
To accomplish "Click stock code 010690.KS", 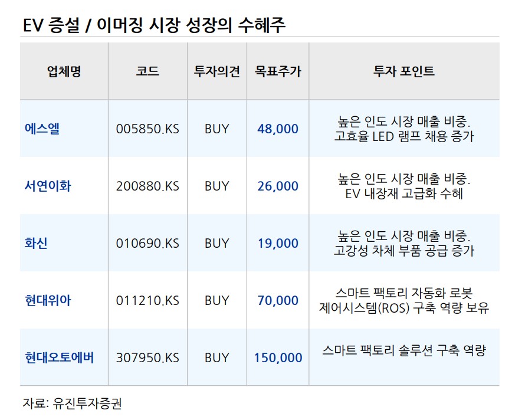I will point(147,244).
